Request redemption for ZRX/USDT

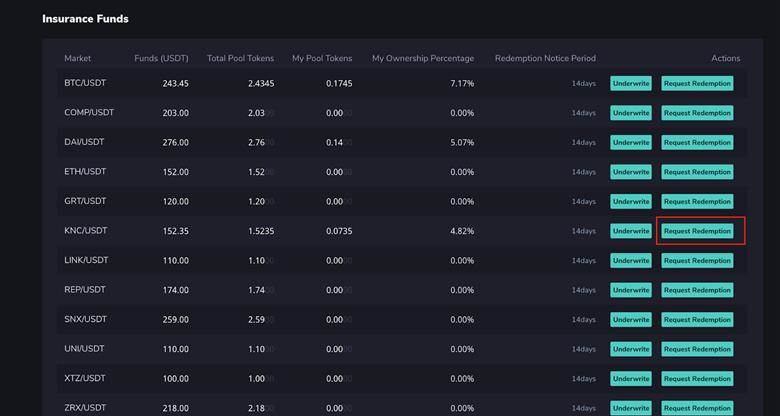[x=697, y=408]
